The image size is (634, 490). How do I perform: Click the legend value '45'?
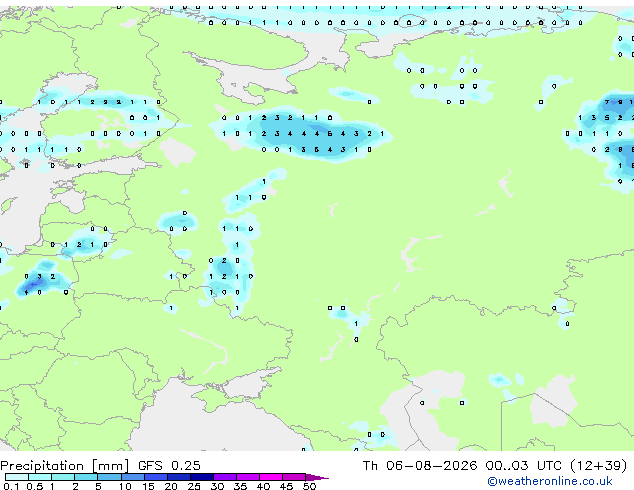(x=286, y=486)
